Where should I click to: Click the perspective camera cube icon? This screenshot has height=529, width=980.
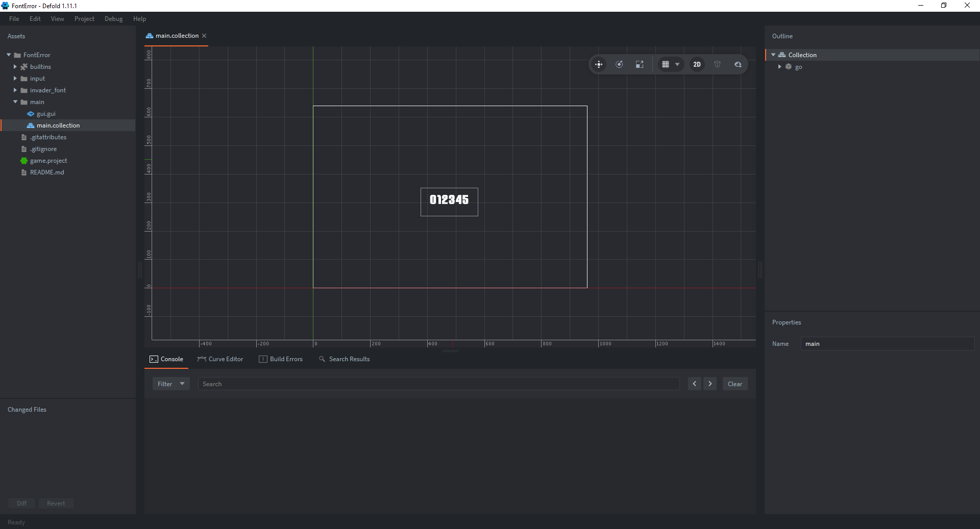tap(717, 64)
